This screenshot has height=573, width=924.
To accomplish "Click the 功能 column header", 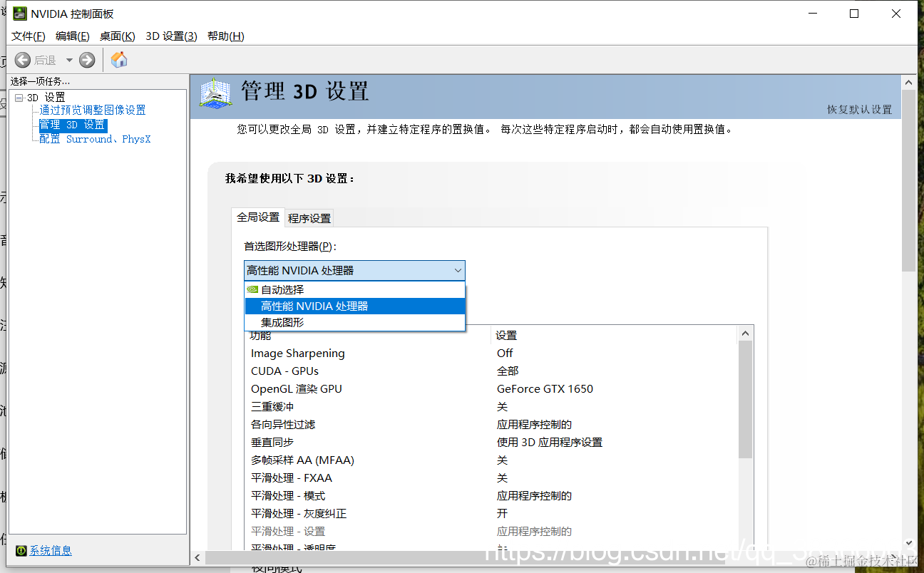I will coord(261,336).
